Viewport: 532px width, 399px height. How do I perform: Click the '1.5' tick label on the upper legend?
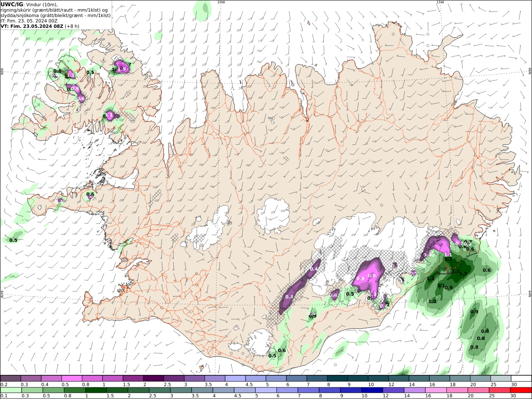coord(126,384)
